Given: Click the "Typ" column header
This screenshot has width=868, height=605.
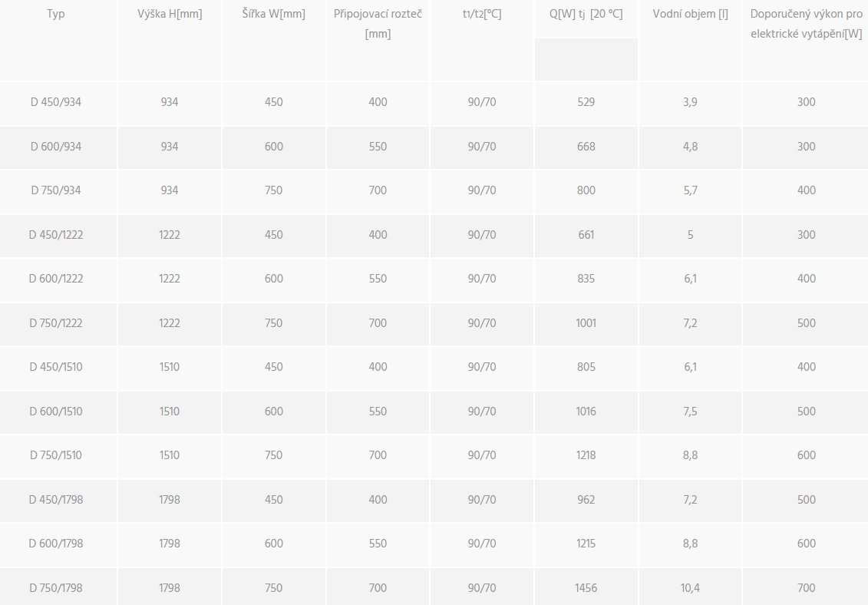Looking at the screenshot, I should (x=56, y=14).
